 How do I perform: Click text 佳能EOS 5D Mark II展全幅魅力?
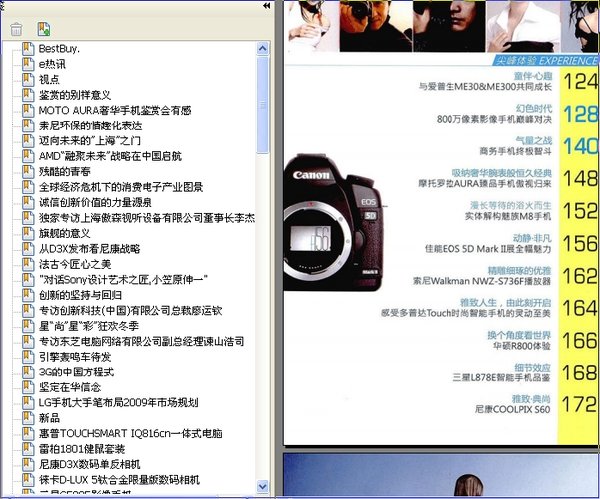tap(488, 249)
